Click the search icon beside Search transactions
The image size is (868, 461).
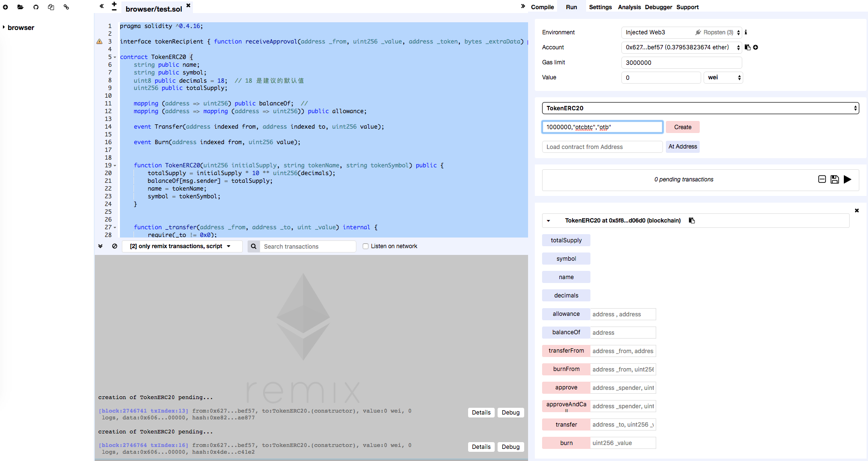click(x=253, y=247)
